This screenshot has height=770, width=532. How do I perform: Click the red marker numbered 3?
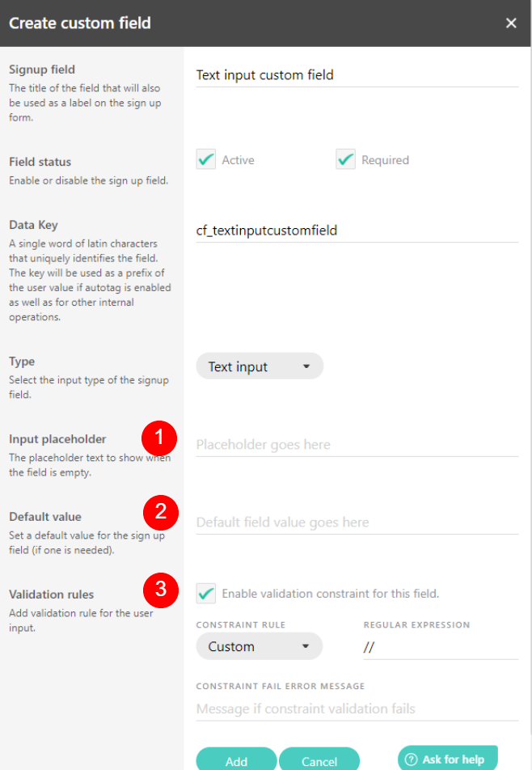pyautogui.click(x=160, y=590)
